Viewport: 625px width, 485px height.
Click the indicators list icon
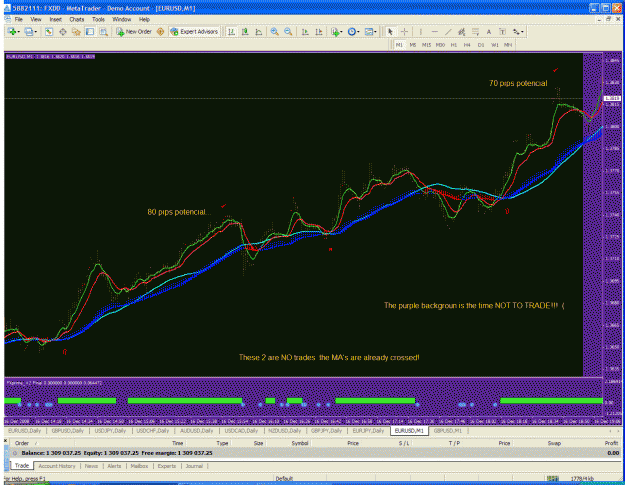(335, 31)
